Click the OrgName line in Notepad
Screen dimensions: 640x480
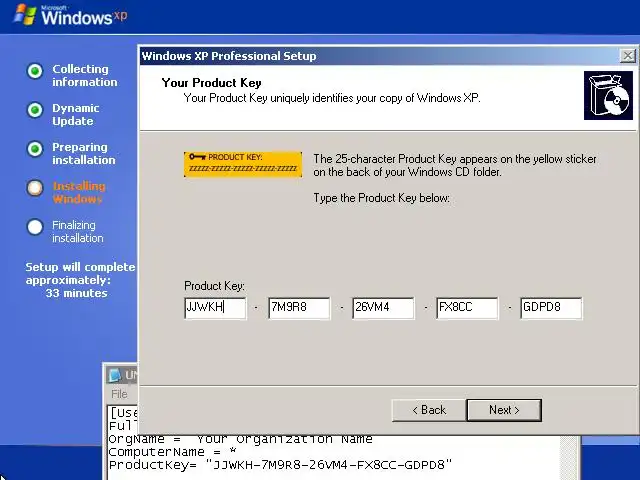(x=240, y=440)
